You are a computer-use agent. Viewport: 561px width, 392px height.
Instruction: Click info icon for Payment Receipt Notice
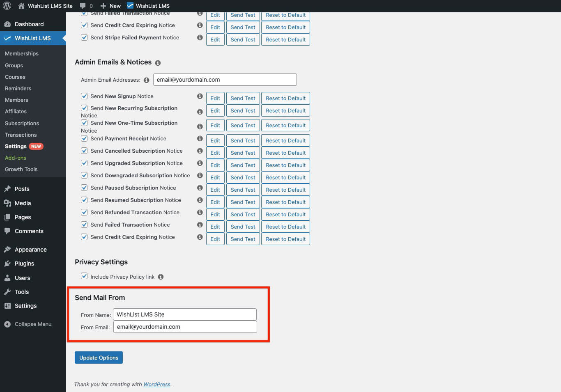pyautogui.click(x=200, y=139)
